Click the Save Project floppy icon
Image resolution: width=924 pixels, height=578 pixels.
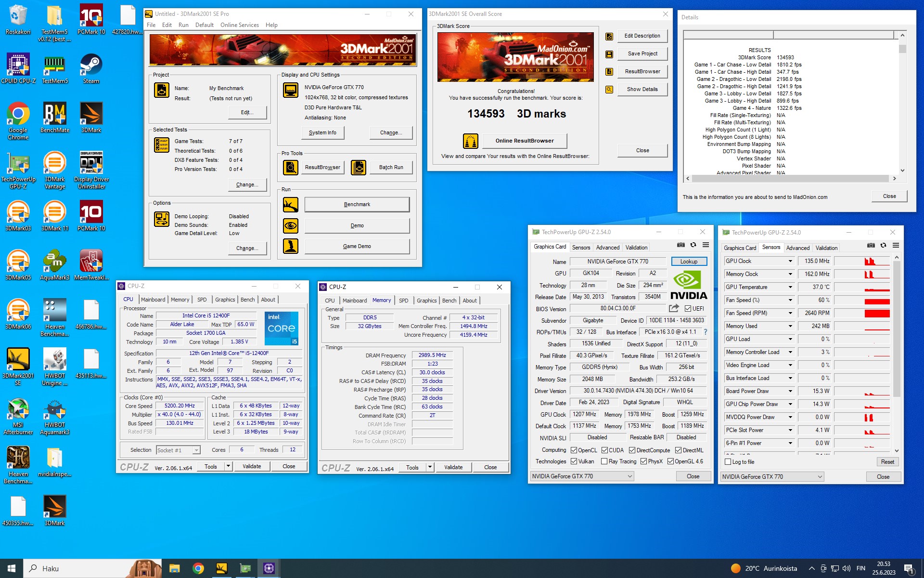pyautogui.click(x=609, y=54)
